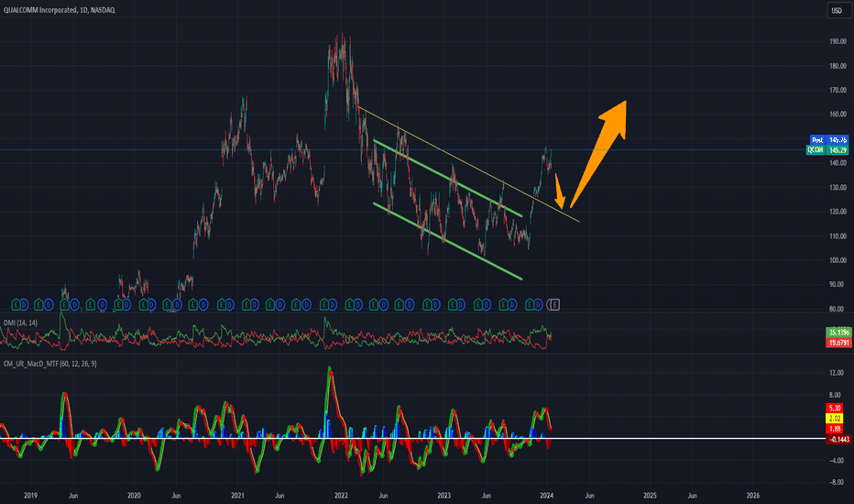The height and width of the screenshot is (504, 854).
Task: Click the 2022 time axis label
Action: pyautogui.click(x=341, y=495)
